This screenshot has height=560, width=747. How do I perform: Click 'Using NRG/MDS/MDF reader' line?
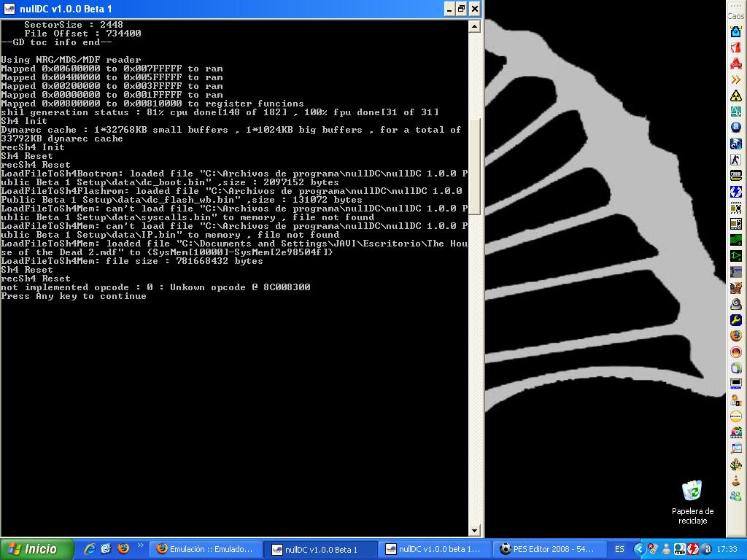click(71, 60)
